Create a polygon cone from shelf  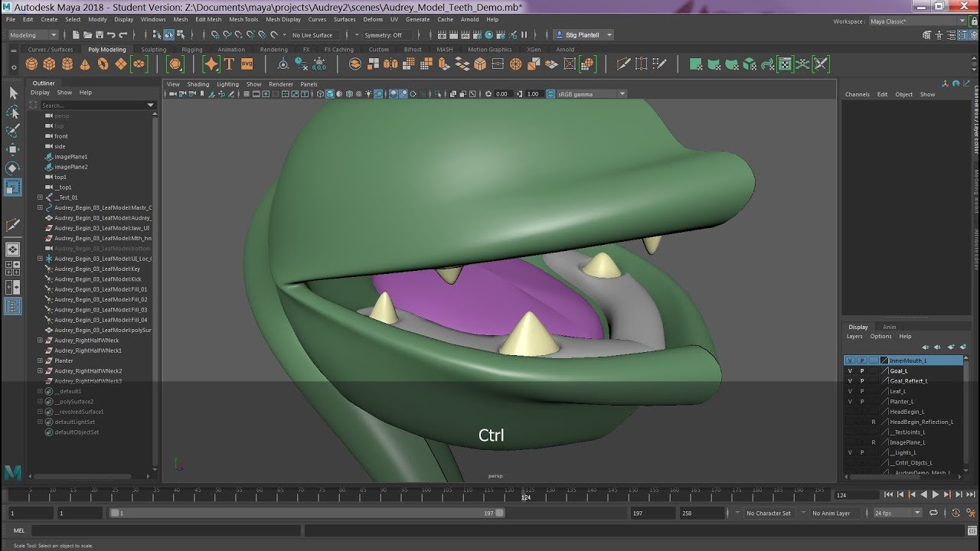85,64
